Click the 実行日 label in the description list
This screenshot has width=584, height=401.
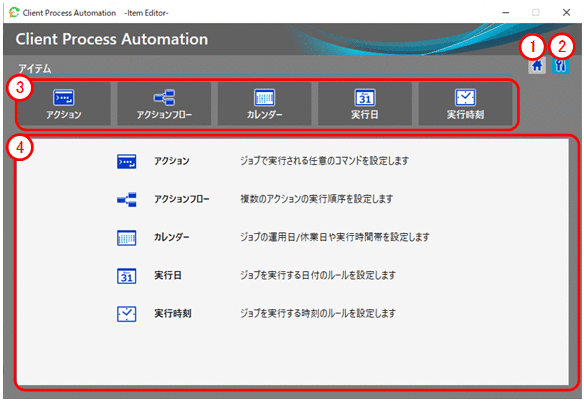[168, 275]
